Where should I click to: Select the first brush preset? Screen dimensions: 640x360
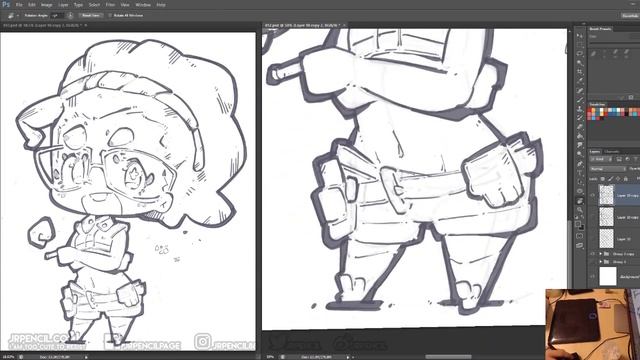pyautogui.click(x=593, y=53)
